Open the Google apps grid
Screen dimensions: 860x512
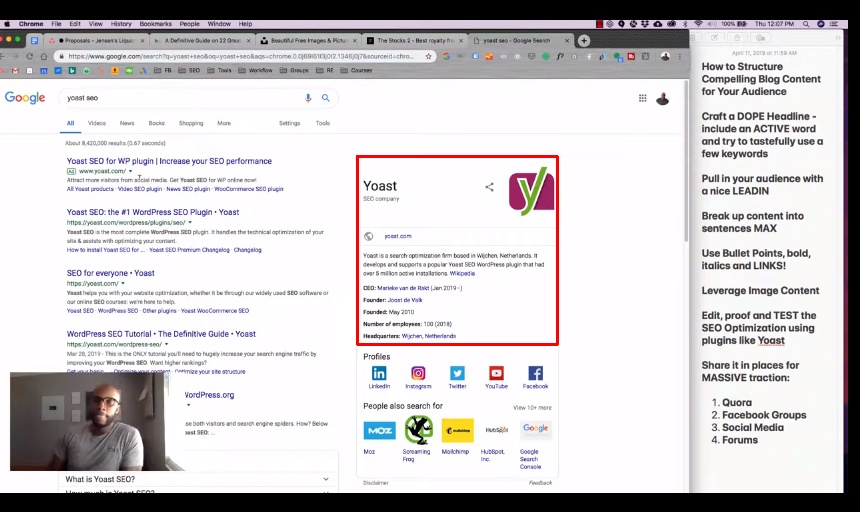tap(642, 98)
